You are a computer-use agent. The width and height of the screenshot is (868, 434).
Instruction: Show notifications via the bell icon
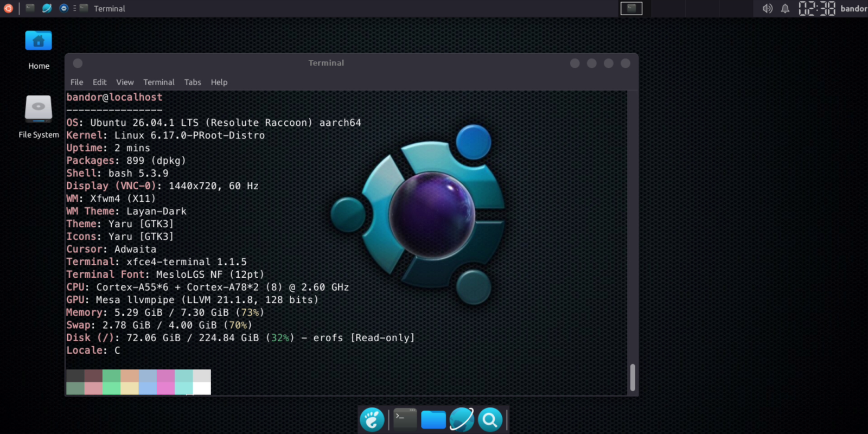pyautogui.click(x=785, y=8)
